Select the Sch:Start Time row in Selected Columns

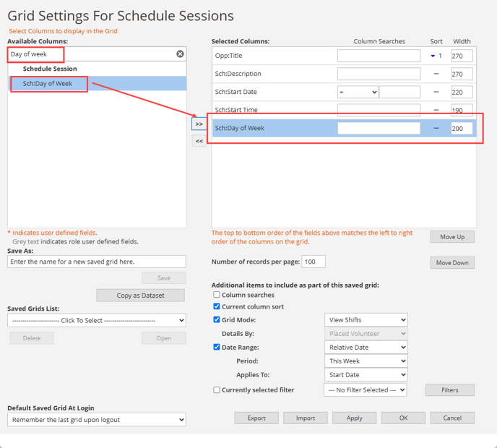275,110
